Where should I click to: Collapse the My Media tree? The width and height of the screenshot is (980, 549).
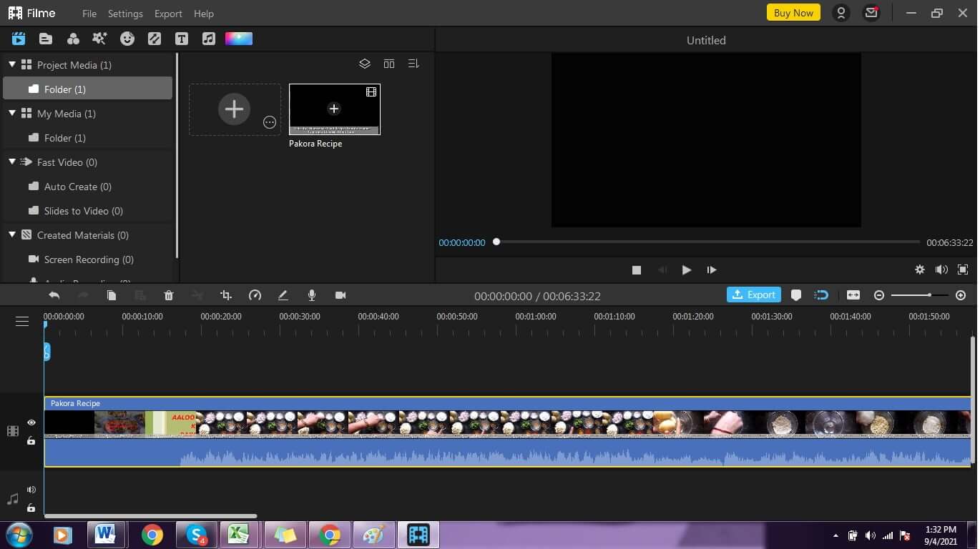click(12, 113)
